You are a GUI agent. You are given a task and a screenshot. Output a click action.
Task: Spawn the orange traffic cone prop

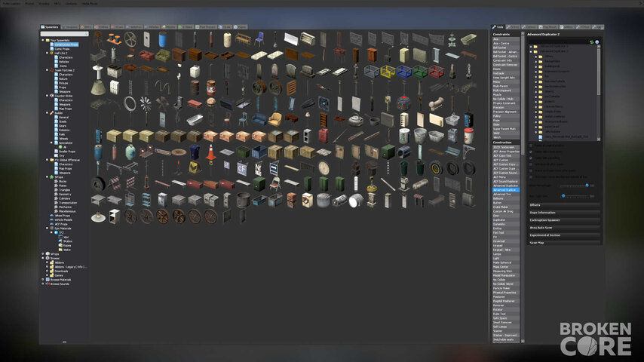[210, 152]
